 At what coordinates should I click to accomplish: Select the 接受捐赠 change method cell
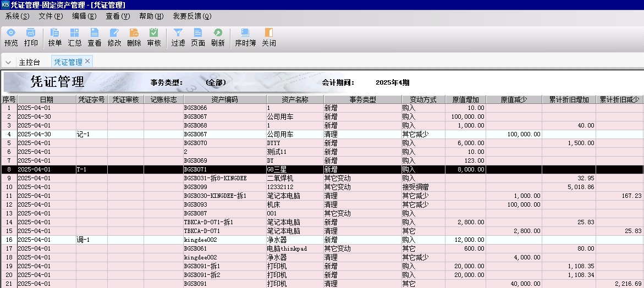coord(423,187)
